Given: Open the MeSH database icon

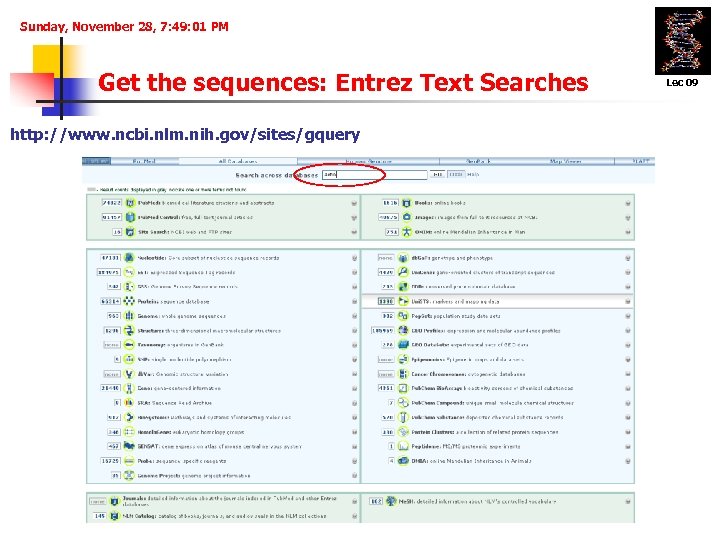Looking at the screenshot, I should coord(391,501).
